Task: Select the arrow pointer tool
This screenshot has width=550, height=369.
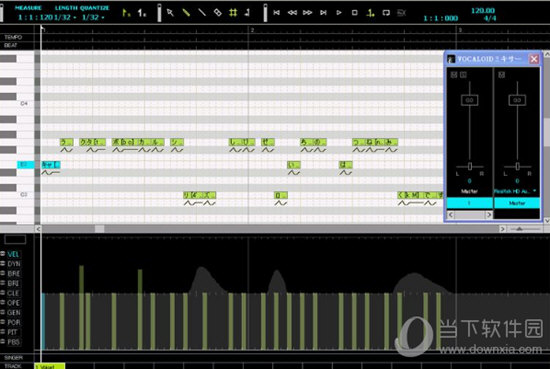Action: [170, 13]
